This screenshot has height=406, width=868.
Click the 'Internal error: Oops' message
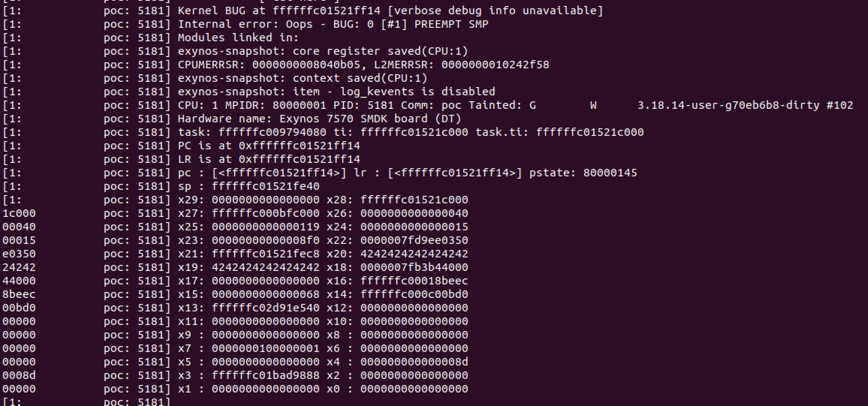(x=245, y=24)
